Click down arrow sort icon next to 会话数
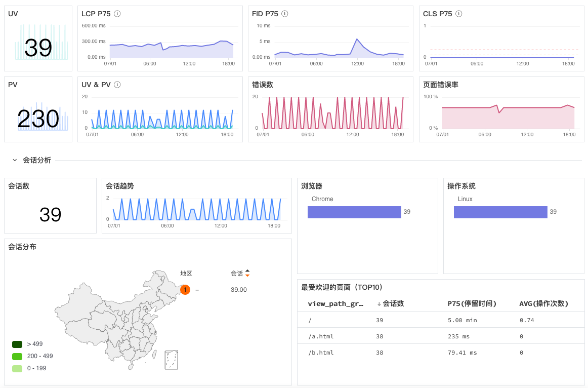This screenshot has height=388, width=588. point(379,304)
